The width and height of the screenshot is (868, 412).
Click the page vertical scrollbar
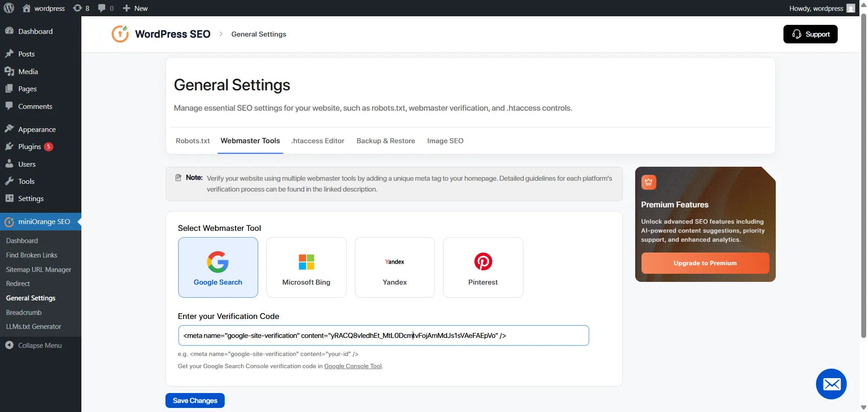(x=863, y=176)
